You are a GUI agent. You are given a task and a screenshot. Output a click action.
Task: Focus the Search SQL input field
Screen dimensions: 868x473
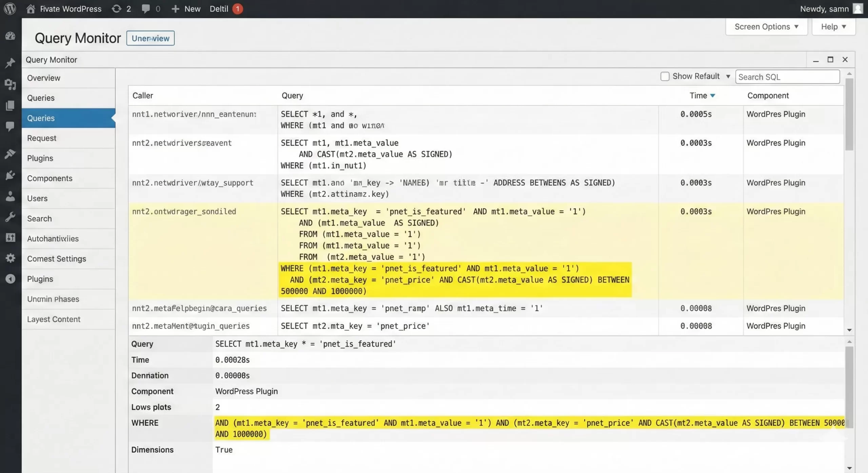click(787, 77)
